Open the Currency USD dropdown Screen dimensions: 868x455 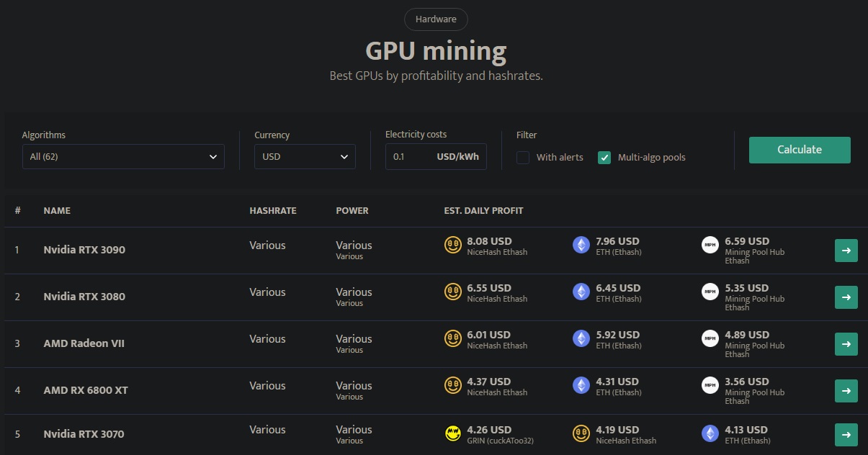305,156
